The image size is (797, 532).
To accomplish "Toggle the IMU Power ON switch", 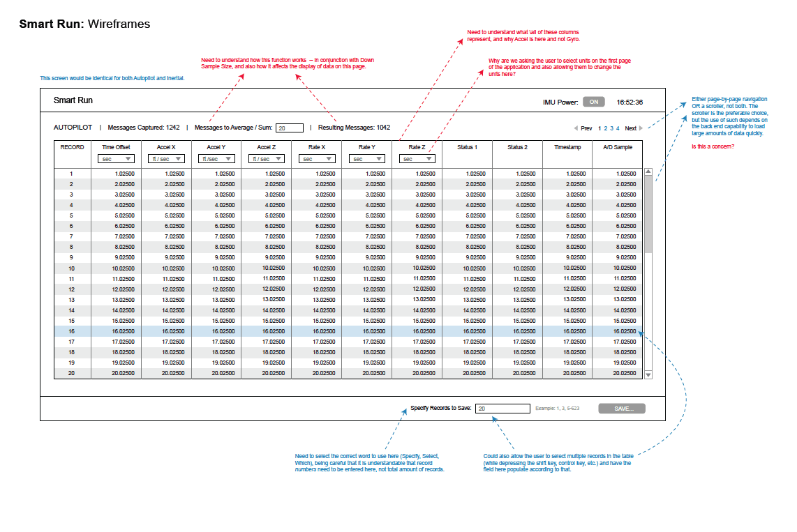I will pyautogui.click(x=594, y=102).
